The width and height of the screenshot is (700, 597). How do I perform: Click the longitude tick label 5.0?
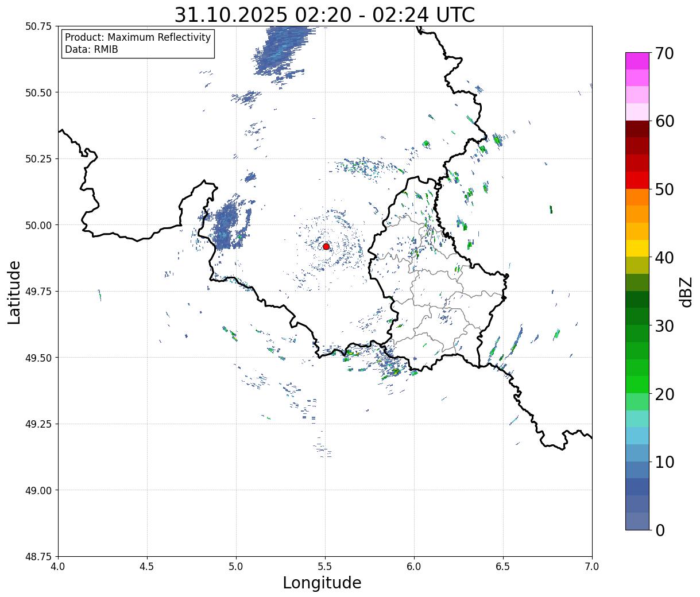(236, 567)
